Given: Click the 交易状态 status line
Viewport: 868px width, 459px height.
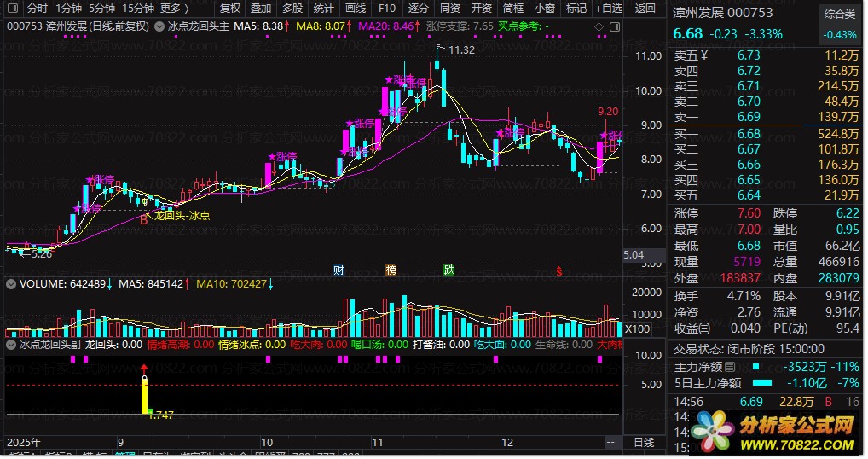Looking at the screenshot, I should (749, 350).
